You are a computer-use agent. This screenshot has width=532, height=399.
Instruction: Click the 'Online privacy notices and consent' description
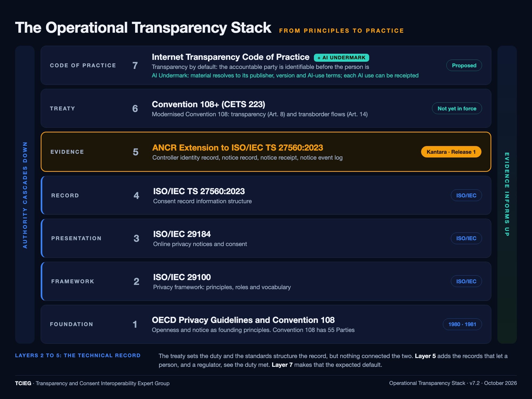pyautogui.click(x=200, y=244)
